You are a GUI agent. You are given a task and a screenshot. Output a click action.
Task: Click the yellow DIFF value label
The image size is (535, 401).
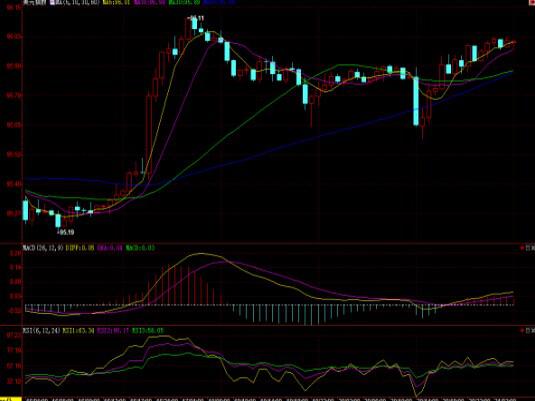[x=80, y=248]
